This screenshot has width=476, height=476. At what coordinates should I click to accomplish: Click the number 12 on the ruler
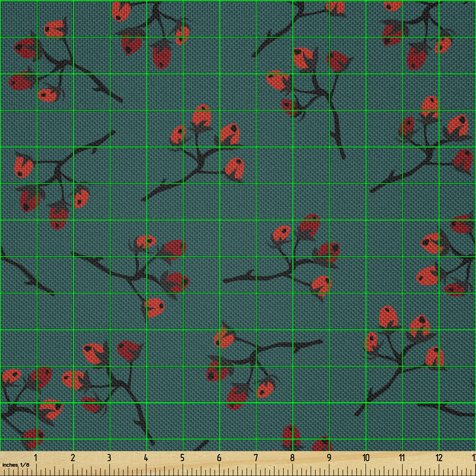click(x=439, y=458)
